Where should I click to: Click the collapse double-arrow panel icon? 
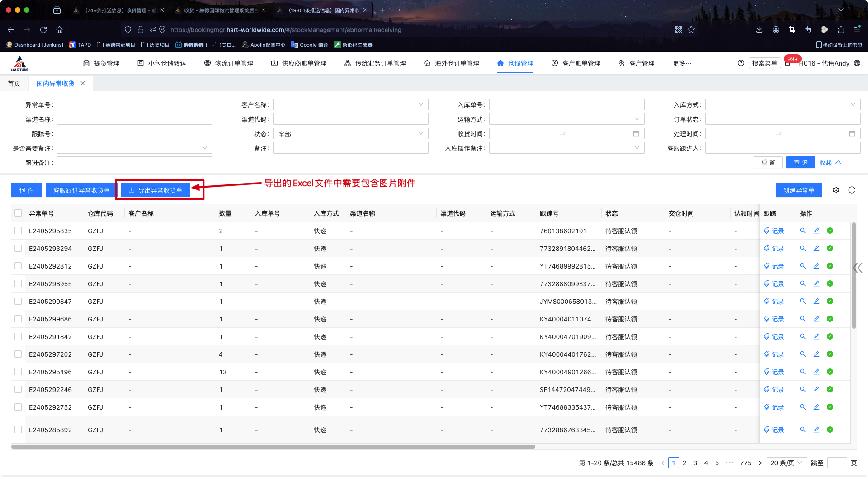coord(858,268)
